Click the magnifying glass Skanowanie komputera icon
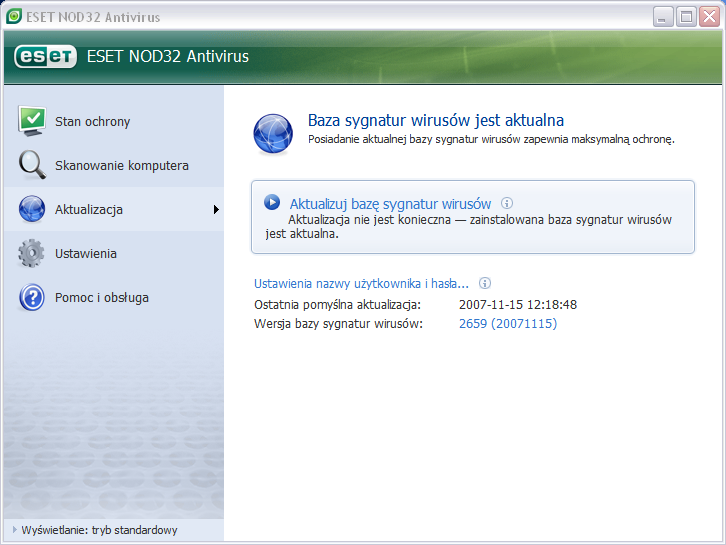 click(x=32, y=165)
